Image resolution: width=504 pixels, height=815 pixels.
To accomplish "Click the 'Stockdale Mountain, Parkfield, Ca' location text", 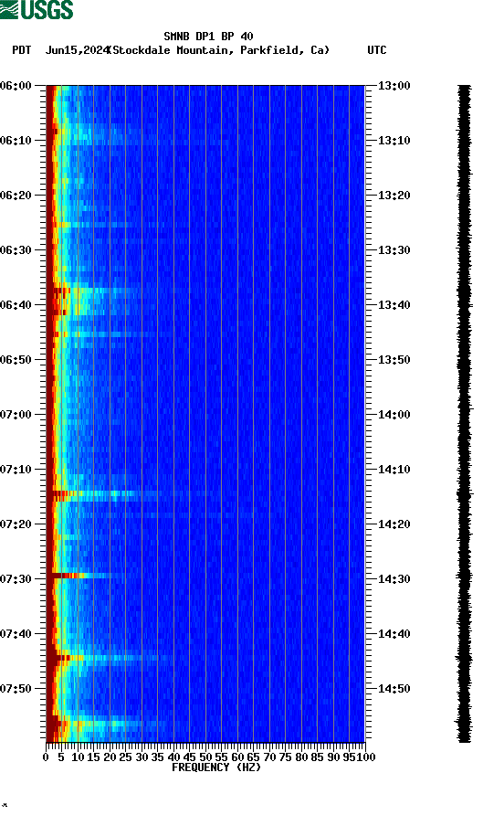I will click(x=220, y=50).
